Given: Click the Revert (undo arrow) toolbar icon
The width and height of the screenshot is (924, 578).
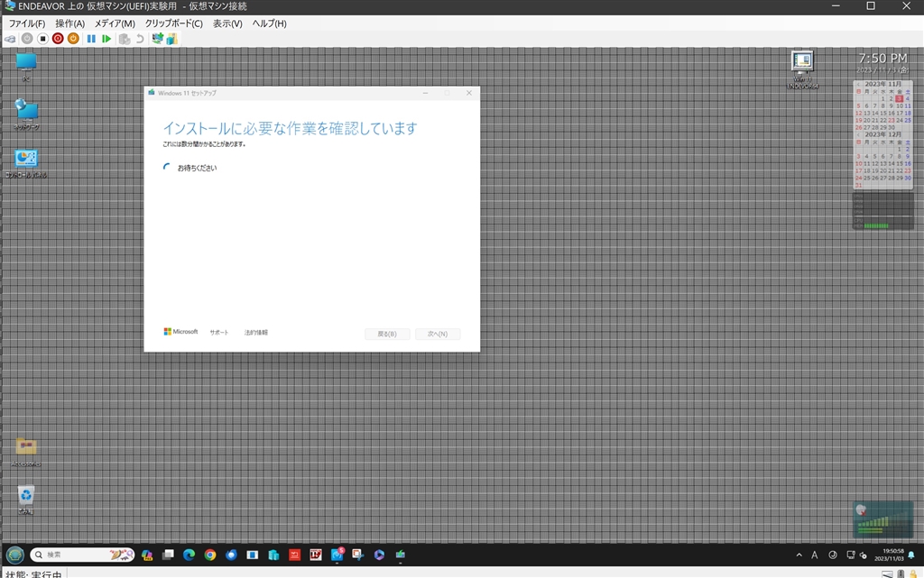Looking at the screenshot, I should point(140,39).
